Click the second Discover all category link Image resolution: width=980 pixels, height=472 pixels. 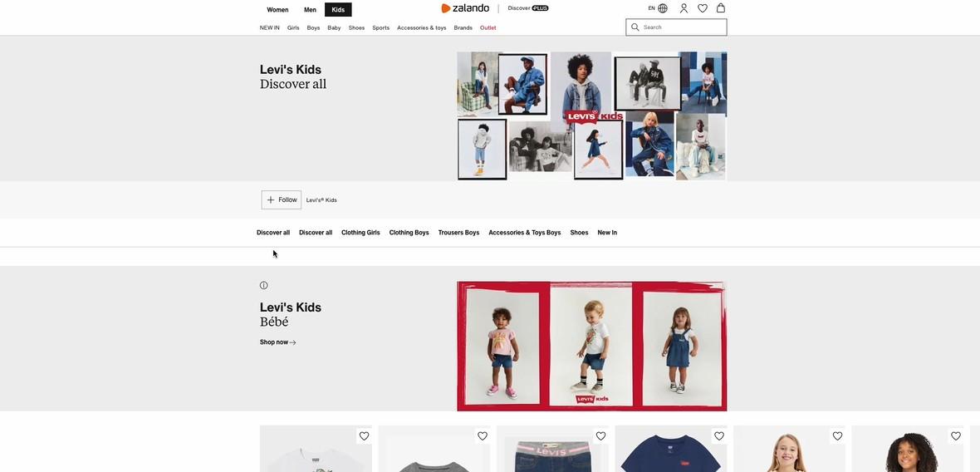click(x=316, y=233)
